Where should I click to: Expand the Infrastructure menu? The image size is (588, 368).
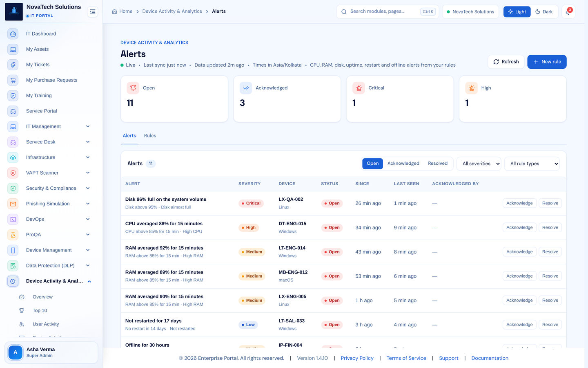[x=49, y=157]
